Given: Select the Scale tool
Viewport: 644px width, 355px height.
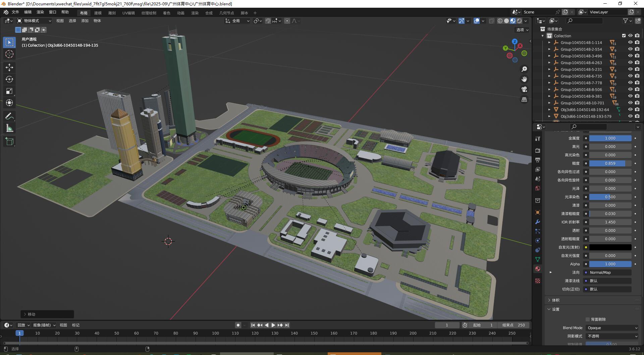Looking at the screenshot, I should click(x=9, y=91).
